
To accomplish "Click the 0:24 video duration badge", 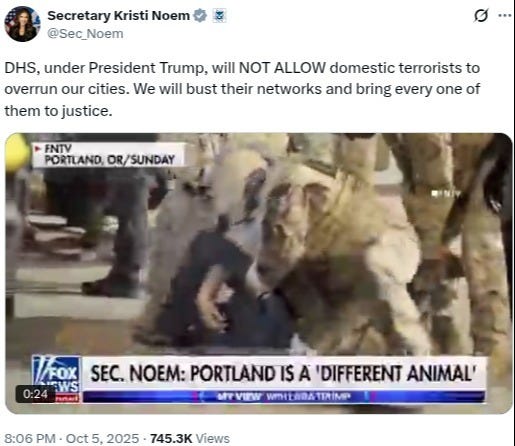I will (x=35, y=394).
